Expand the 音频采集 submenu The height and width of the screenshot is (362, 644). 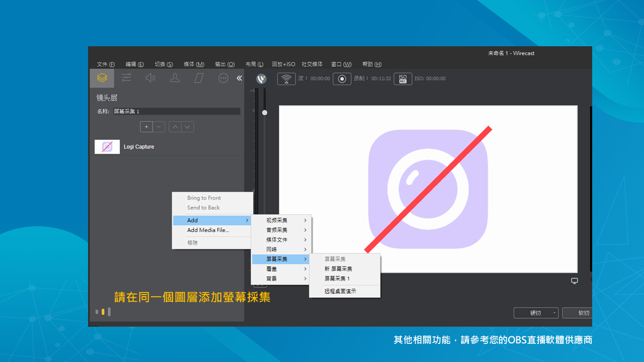pyautogui.click(x=281, y=230)
